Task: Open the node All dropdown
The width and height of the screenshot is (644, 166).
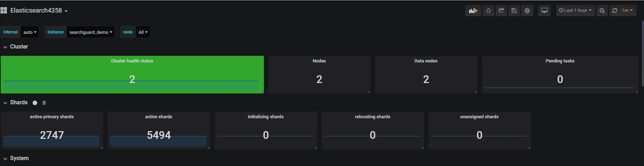Action: (143, 32)
